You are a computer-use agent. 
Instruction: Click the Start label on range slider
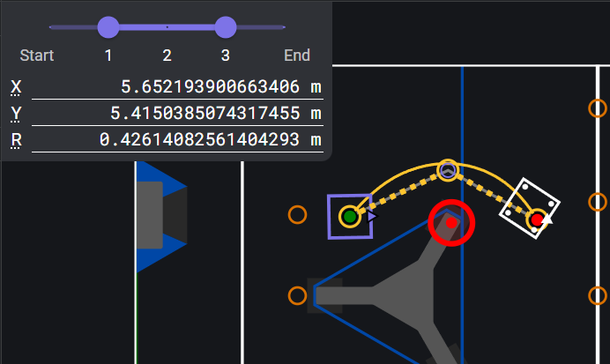point(37,56)
